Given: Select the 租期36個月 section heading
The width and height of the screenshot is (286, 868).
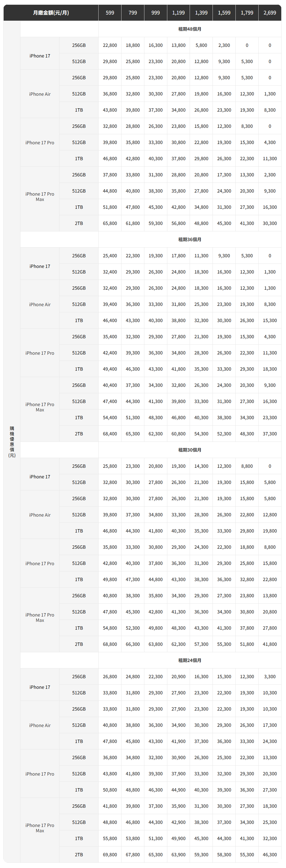Looking at the screenshot, I should [190, 239].
